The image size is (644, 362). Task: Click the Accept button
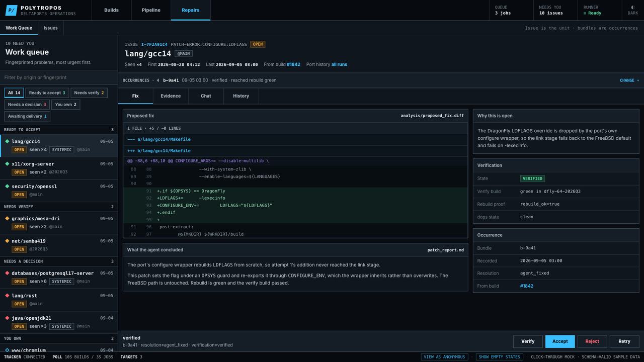coord(560,341)
